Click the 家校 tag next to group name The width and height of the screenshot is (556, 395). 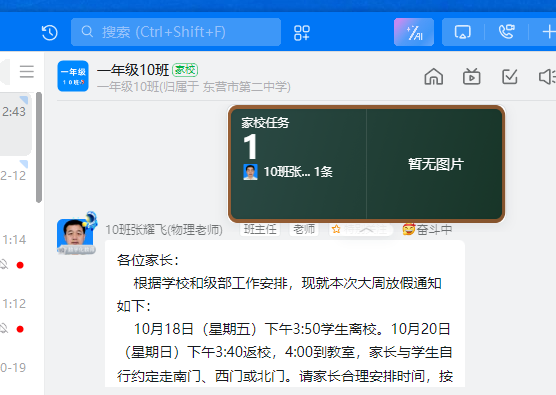[185, 70]
